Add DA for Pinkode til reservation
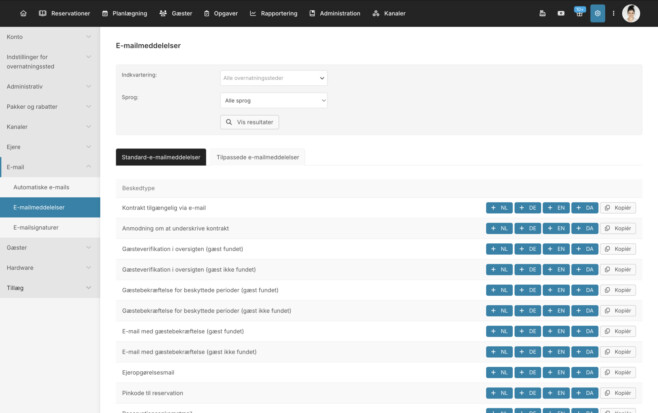This screenshot has width=658, height=413. [x=585, y=393]
